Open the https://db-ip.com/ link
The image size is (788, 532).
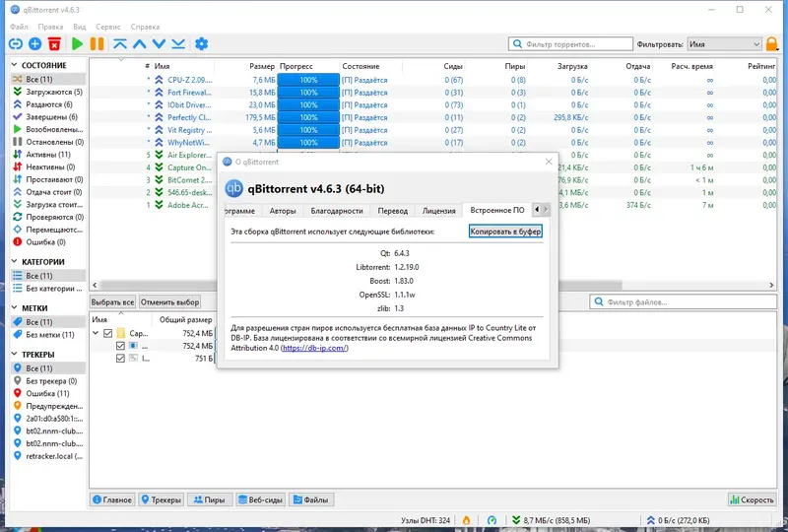tap(314, 348)
